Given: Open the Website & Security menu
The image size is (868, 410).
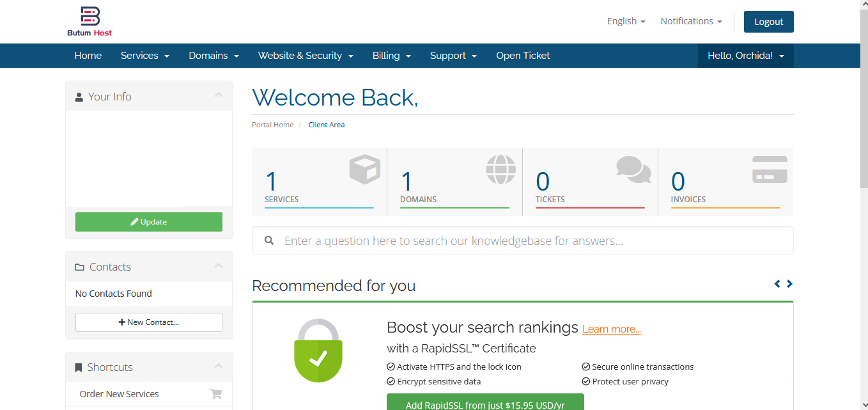Looking at the screenshot, I should coord(306,56).
